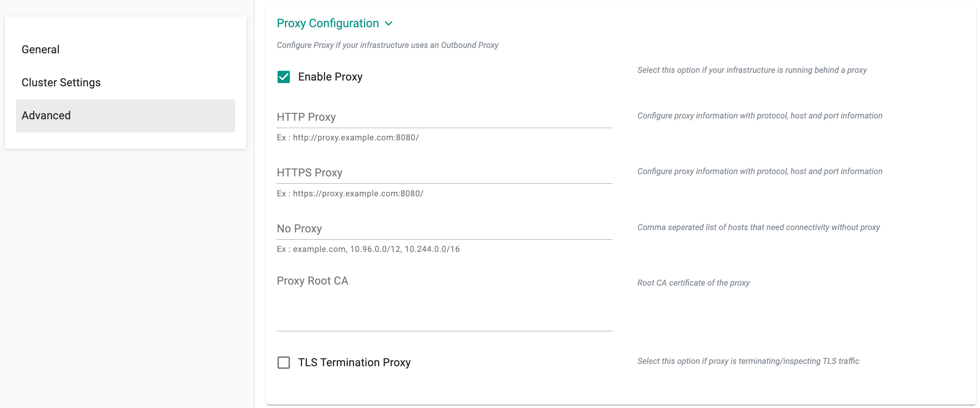This screenshot has width=980, height=408.
Task: Click the Outbound Proxy description subtitle
Action: tap(387, 45)
